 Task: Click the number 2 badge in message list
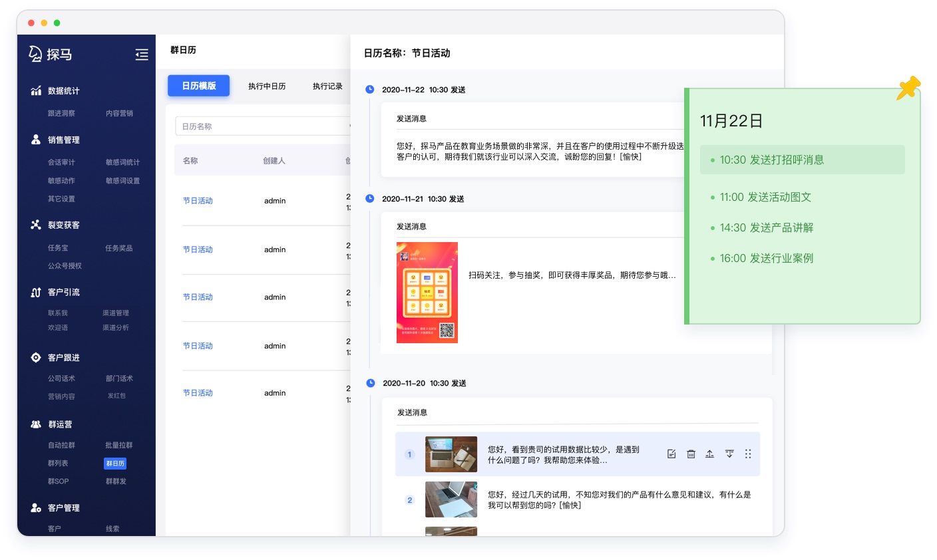(x=409, y=500)
